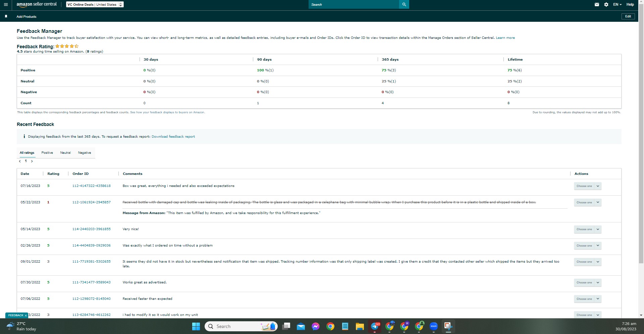This screenshot has height=334, width=644.
Task: Expand Choose one for 05/22/2023 feedback
Action: (588, 202)
